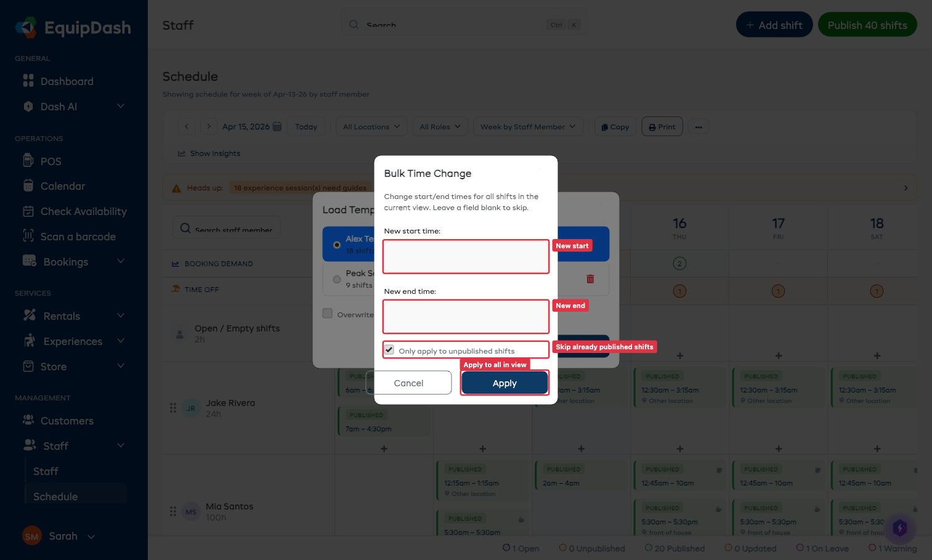Viewport: 932px width, 560px height.
Task: Go to next week arrow
Action: (209, 126)
